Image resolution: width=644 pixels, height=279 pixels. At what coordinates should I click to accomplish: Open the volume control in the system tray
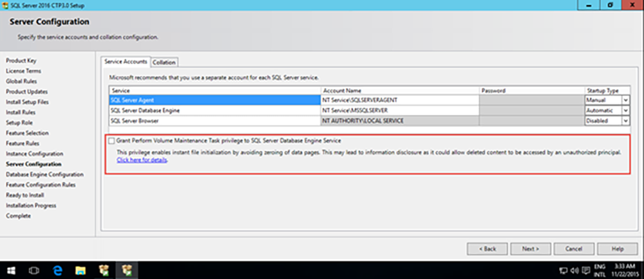pyautogui.click(x=574, y=271)
